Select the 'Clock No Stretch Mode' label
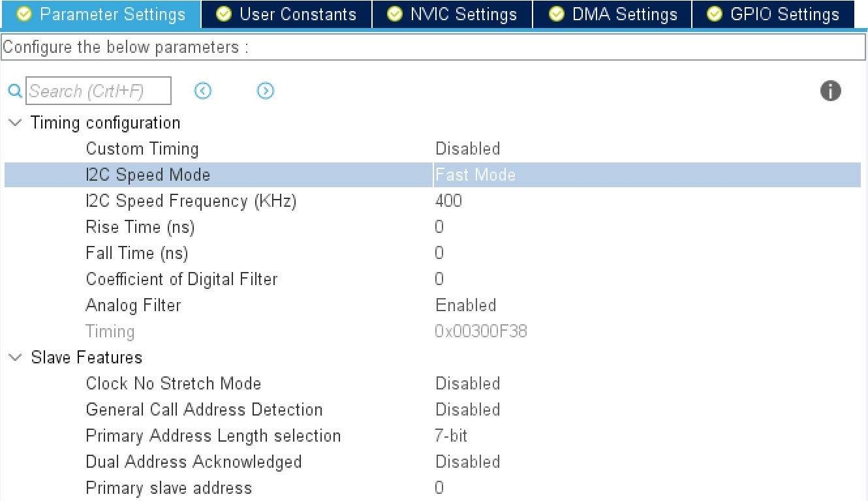Image resolution: width=868 pixels, height=501 pixels. click(174, 384)
